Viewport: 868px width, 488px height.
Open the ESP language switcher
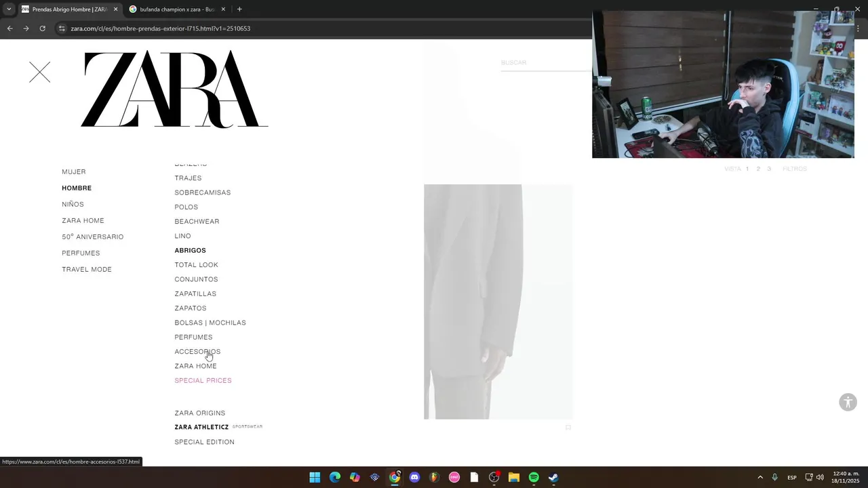pos(791,477)
